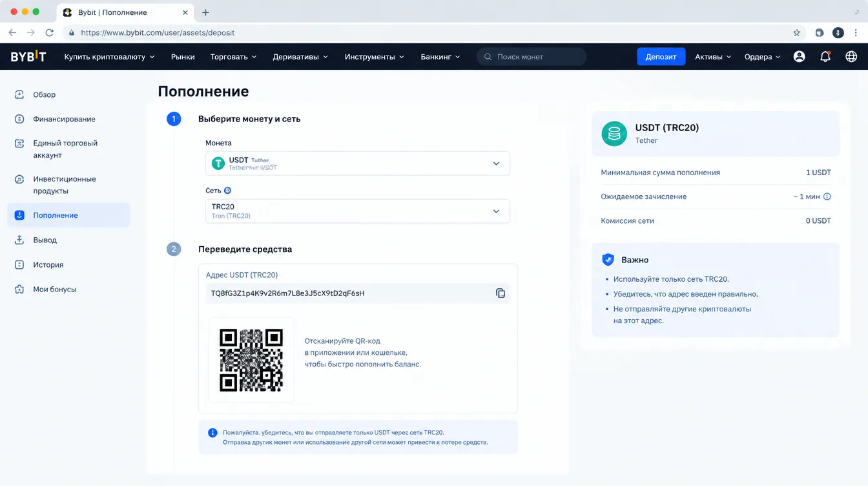Image resolution: width=868 pixels, height=486 pixels.
Task: Click the Единый торговый аккаунт icon
Action: (x=19, y=143)
